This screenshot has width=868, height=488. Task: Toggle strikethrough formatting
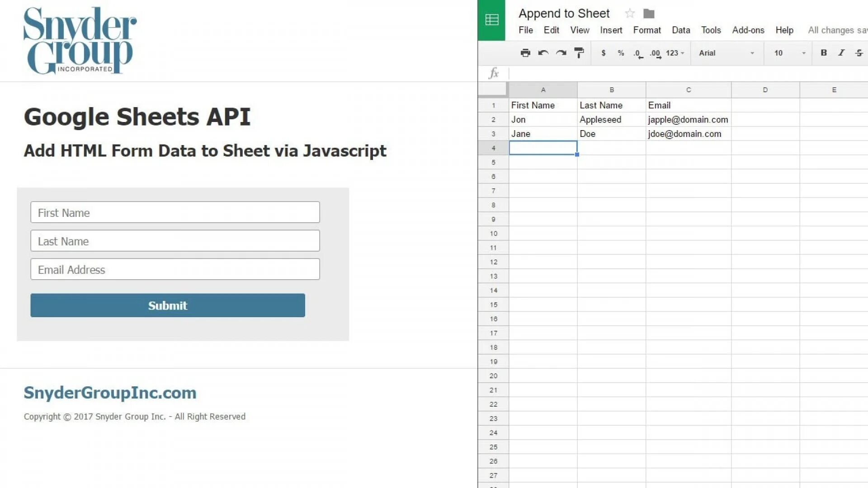859,53
